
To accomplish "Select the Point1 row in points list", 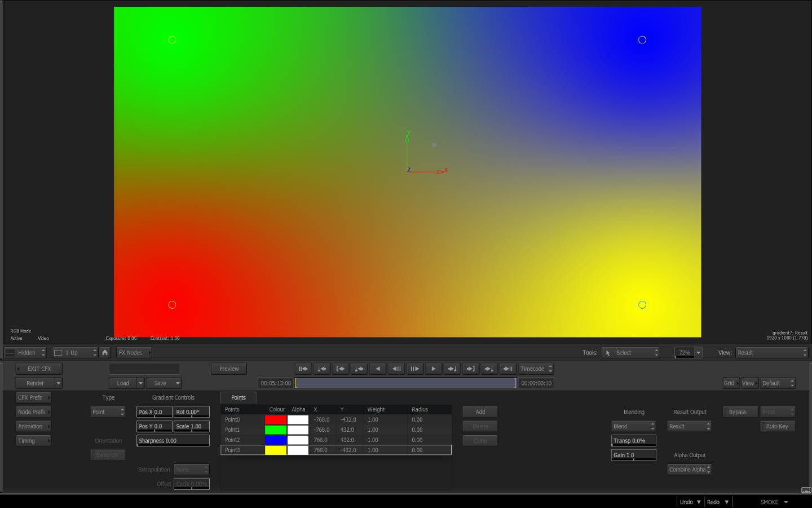I will click(x=232, y=430).
